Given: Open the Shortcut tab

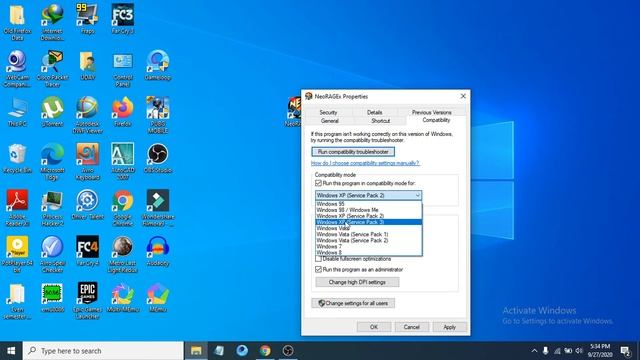Looking at the screenshot, I should click(380, 121).
